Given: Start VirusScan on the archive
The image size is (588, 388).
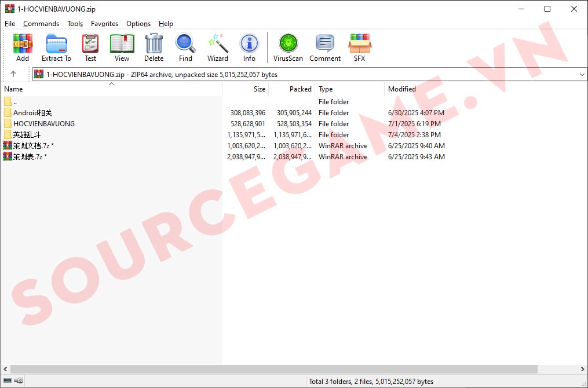Looking at the screenshot, I should [288, 47].
